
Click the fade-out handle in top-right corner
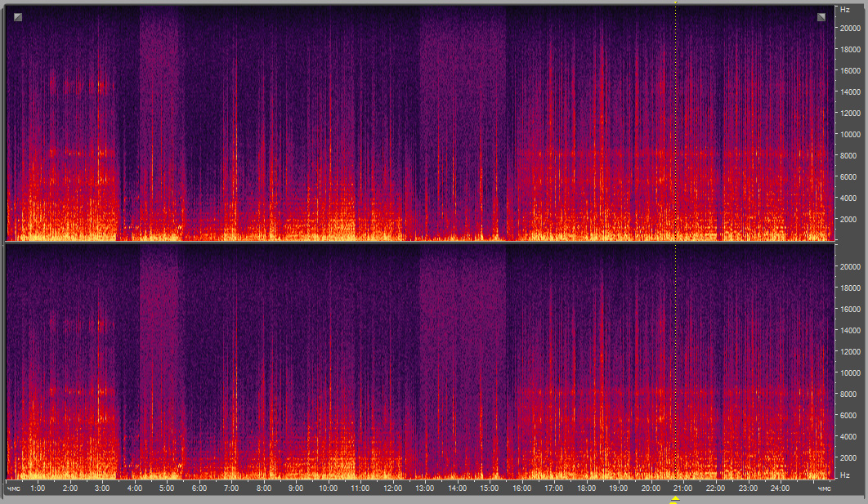click(821, 17)
